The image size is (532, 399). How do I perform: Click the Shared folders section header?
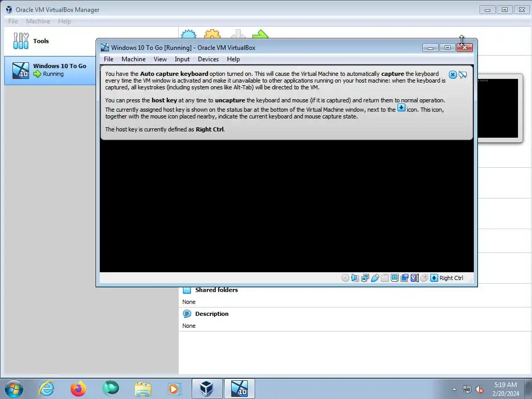[217, 290]
